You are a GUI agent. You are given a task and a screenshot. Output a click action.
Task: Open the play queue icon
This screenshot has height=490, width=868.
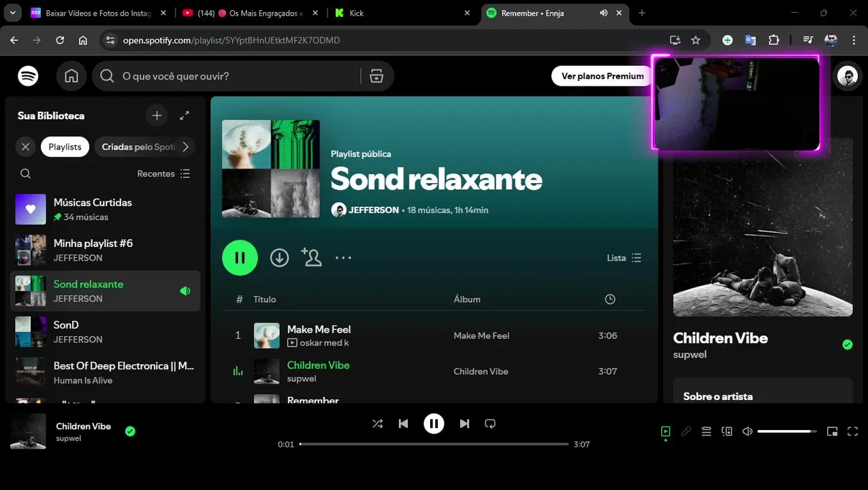point(707,431)
